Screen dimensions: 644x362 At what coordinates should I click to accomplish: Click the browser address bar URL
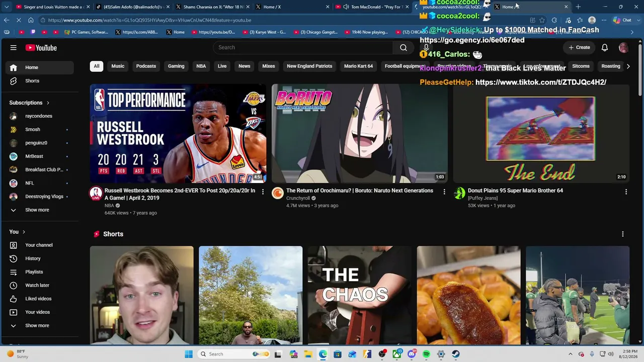click(149, 20)
